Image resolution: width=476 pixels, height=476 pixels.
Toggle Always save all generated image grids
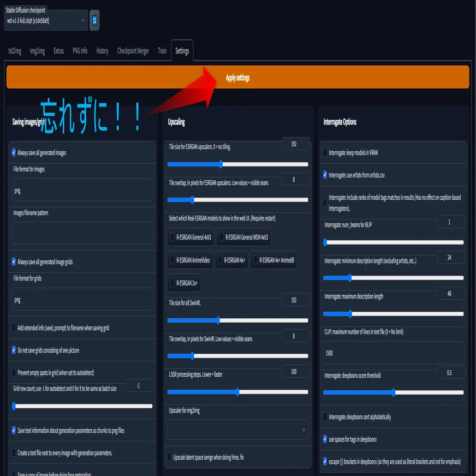pos(14,261)
